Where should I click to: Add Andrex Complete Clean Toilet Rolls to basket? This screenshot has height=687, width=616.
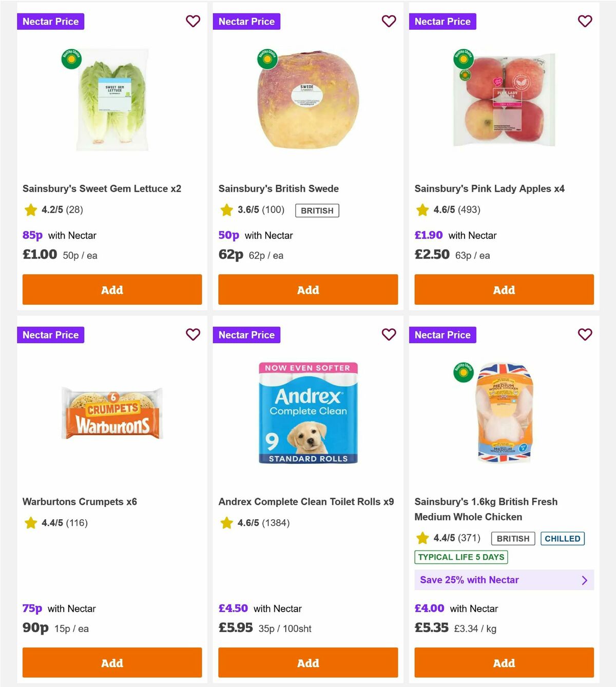(x=308, y=662)
